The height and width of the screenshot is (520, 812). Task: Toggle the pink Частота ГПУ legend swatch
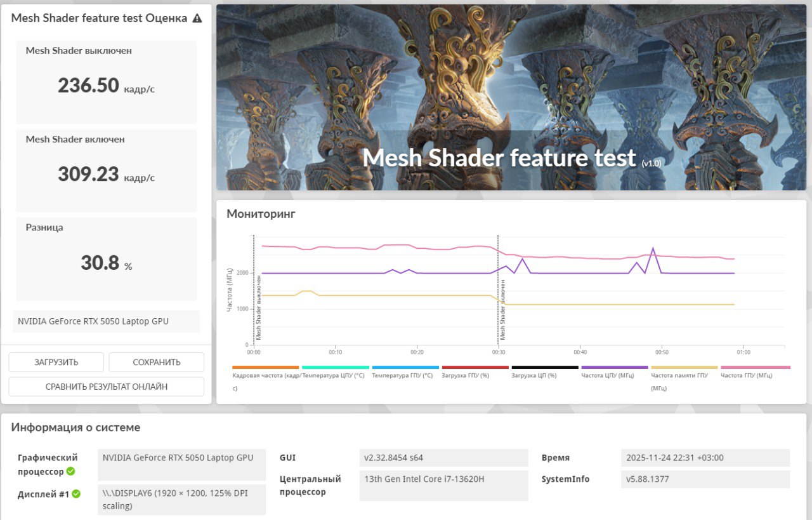[756, 367]
